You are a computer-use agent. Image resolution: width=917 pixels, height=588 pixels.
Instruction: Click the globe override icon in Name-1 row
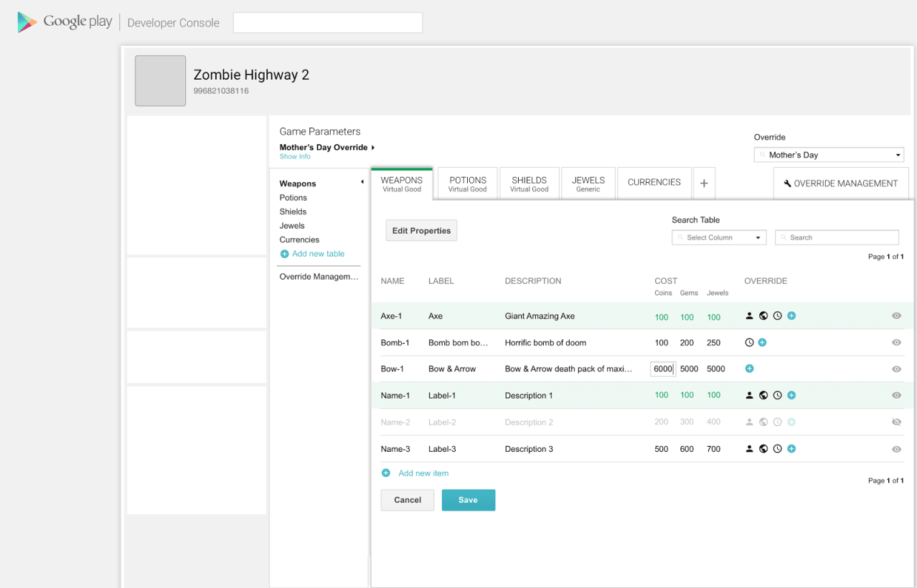click(763, 395)
